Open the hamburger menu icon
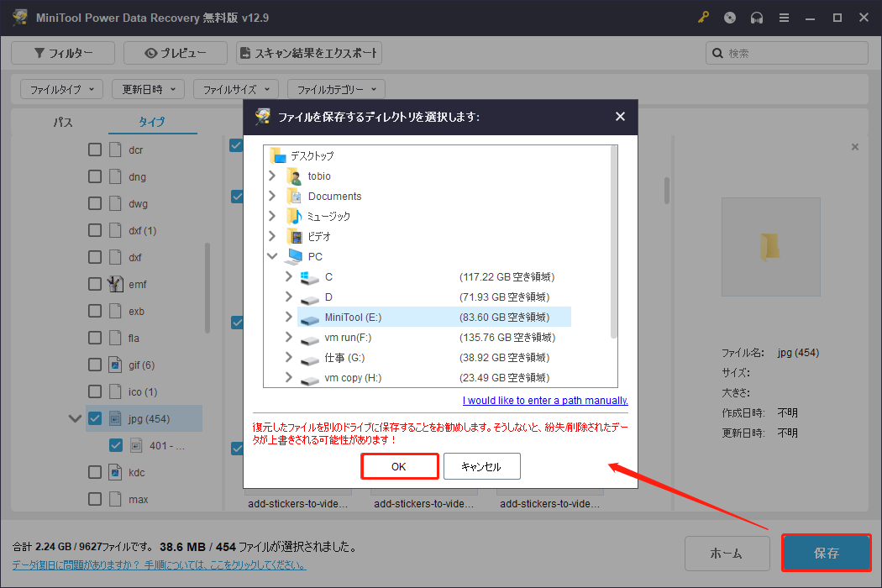This screenshot has width=882, height=588. pos(784,18)
